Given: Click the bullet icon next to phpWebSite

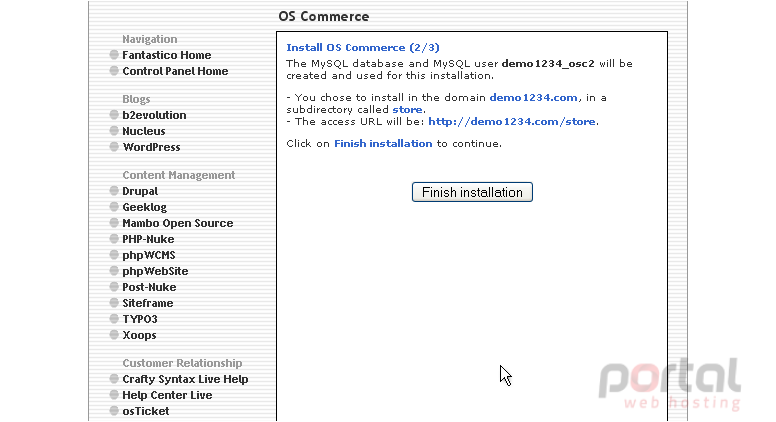Looking at the screenshot, I should tap(114, 271).
